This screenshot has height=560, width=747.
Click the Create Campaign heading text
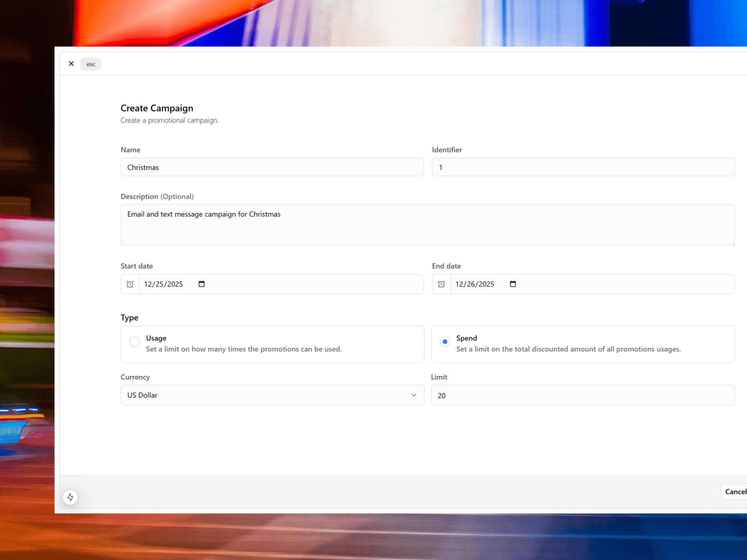pos(157,108)
